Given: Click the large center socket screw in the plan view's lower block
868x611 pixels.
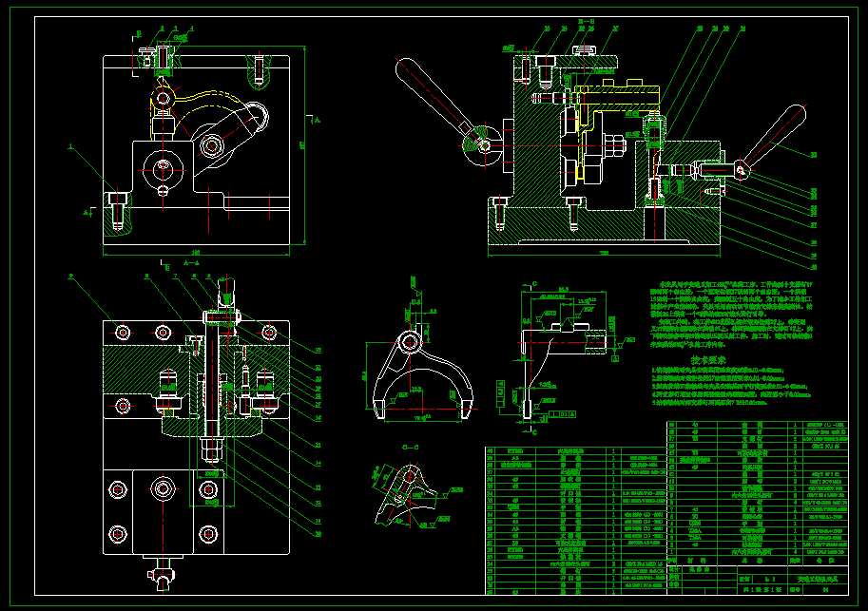Looking at the screenshot, I should coord(164,488).
